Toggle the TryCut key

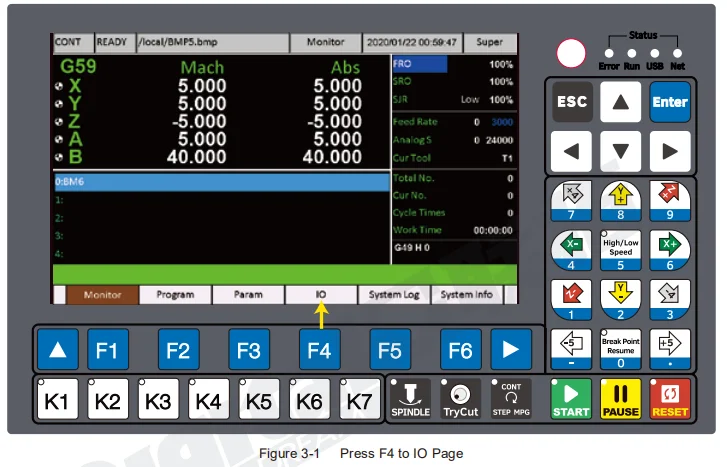point(460,399)
